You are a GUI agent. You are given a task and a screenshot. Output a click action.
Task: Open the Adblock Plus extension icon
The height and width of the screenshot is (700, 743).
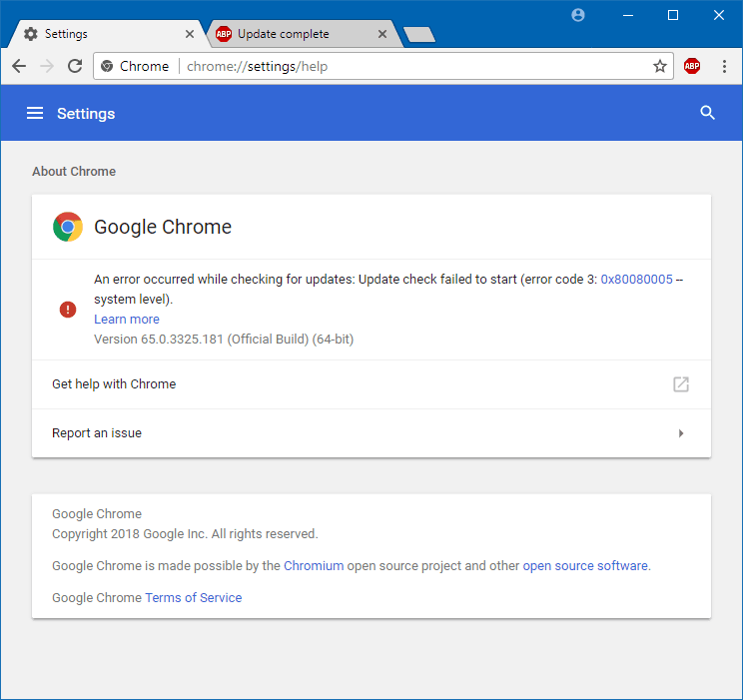[692, 66]
